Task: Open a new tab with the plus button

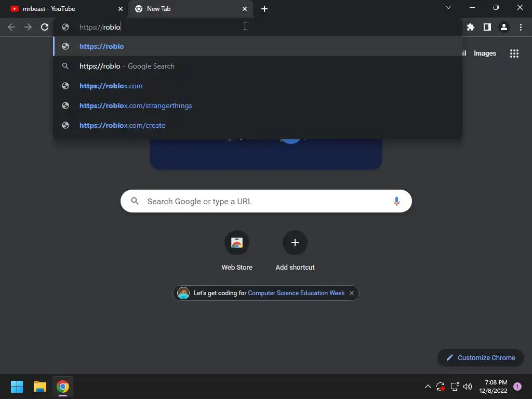Action: (264, 9)
